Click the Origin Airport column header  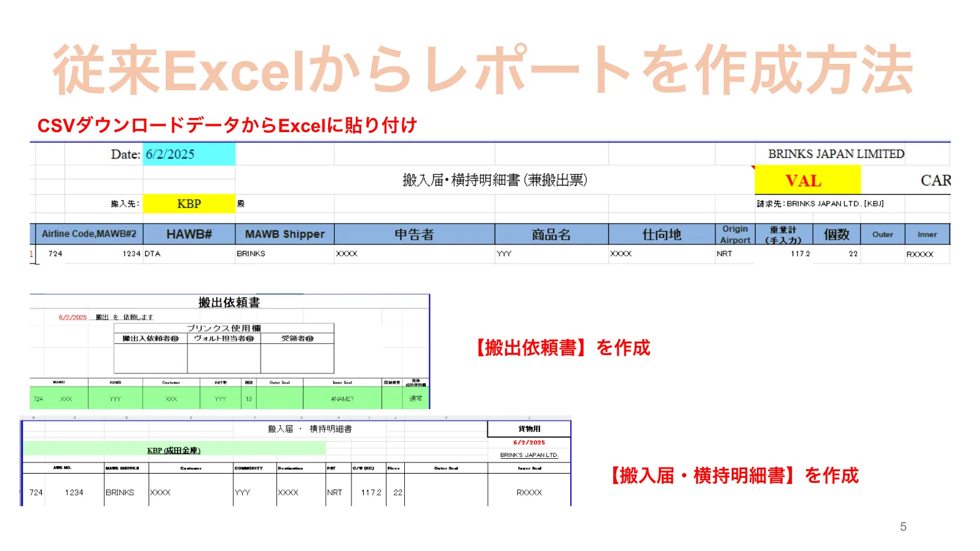pos(735,234)
